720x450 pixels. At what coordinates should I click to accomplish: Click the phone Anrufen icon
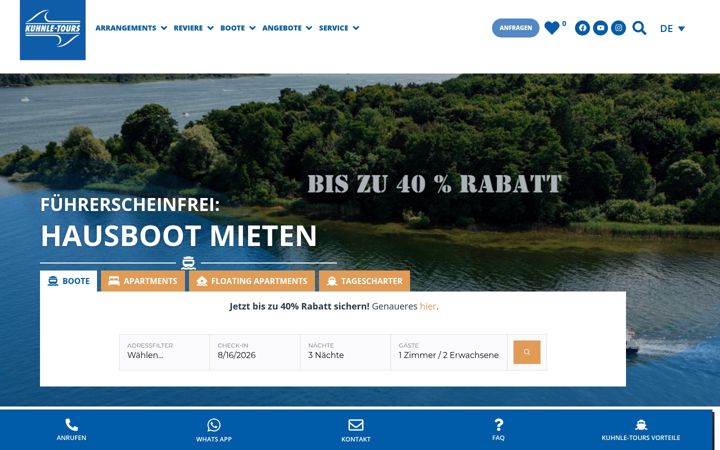point(72,425)
